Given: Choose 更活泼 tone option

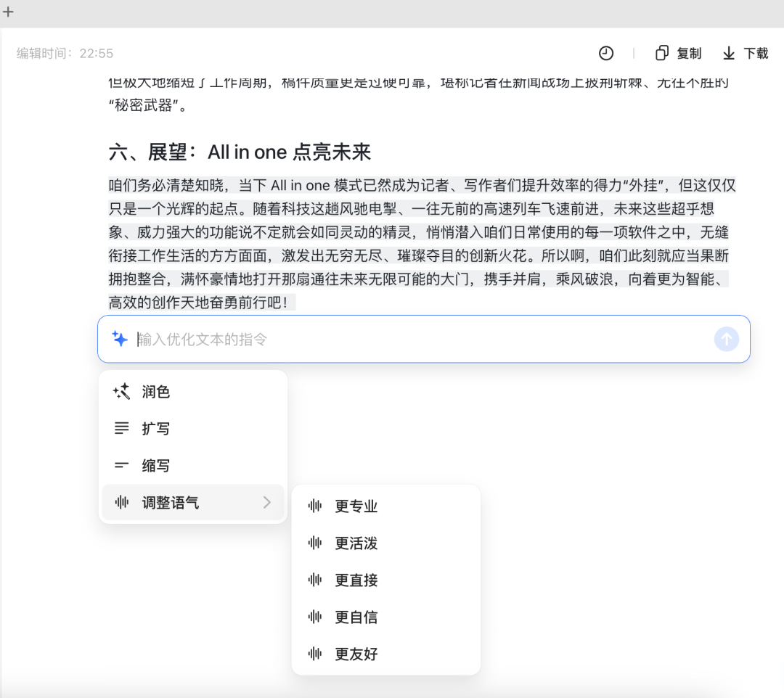Looking at the screenshot, I should (x=356, y=543).
